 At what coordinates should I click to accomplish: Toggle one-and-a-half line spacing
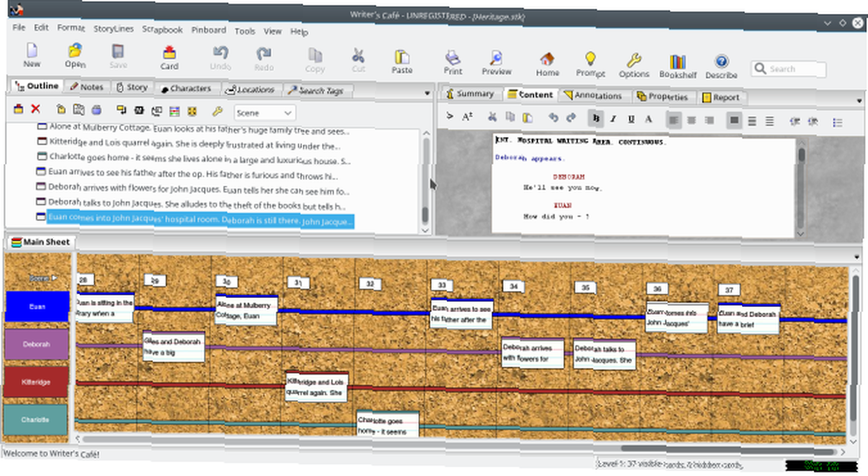point(752,121)
